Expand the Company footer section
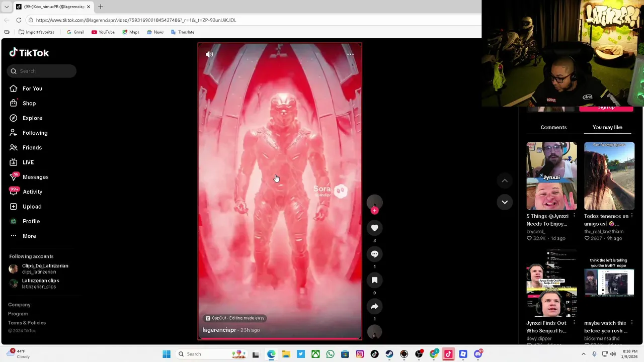Image resolution: width=644 pixels, height=362 pixels. pyautogui.click(x=19, y=305)
